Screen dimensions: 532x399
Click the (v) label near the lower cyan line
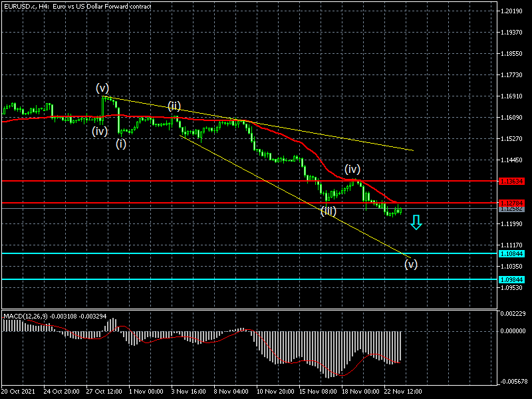pos(411,264)
